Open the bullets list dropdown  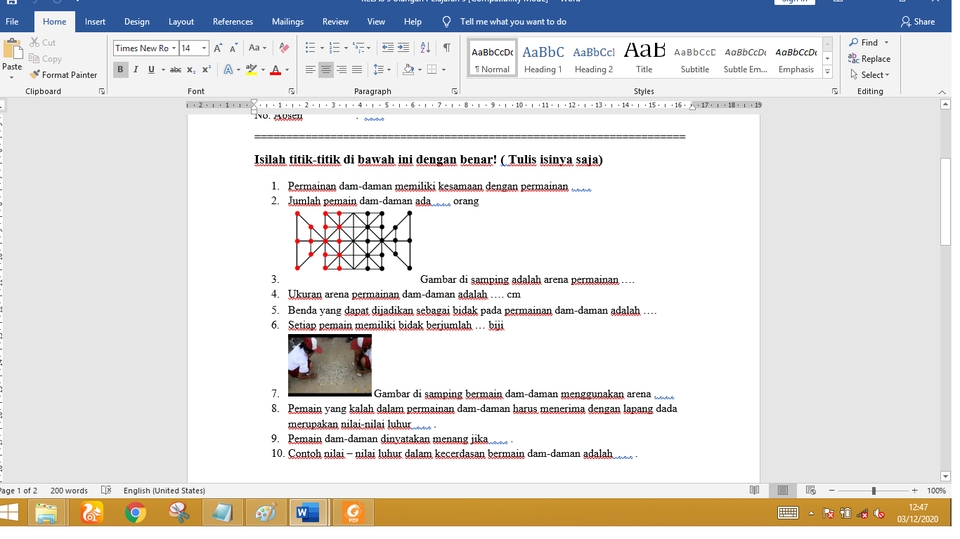tap(322, 48)
